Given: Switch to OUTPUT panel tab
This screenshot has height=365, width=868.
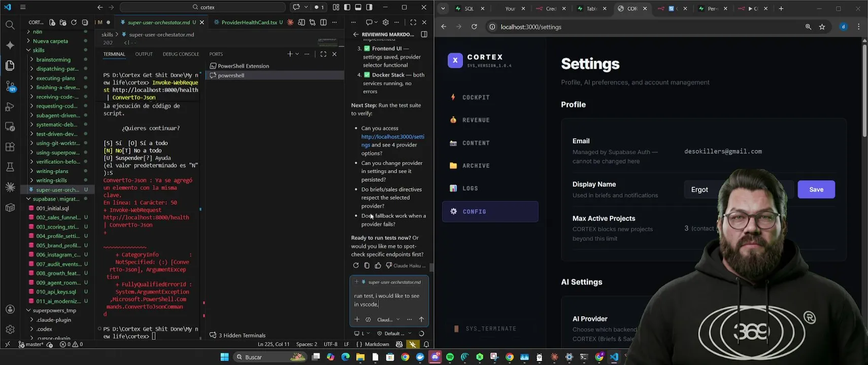Looking at the screenshot, I should 144,54.
